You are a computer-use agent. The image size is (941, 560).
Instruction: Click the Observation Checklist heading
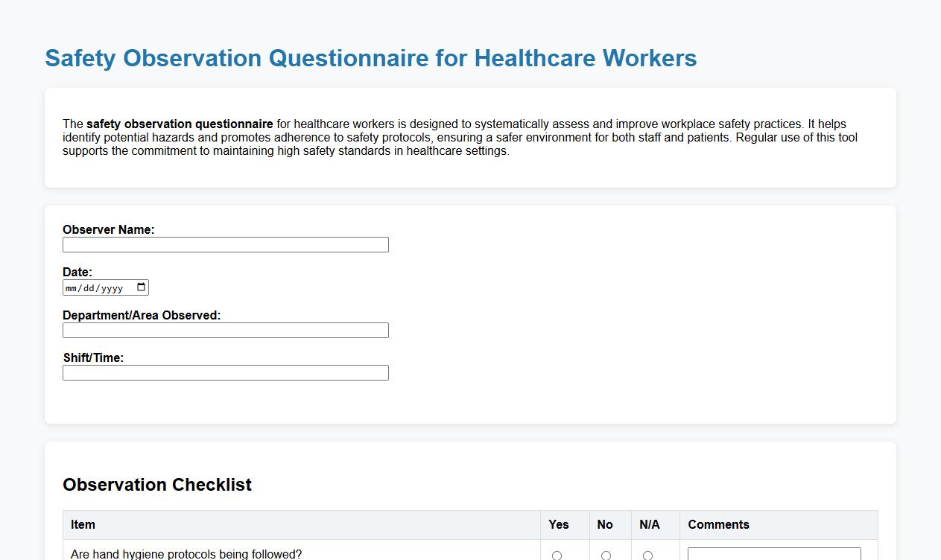point(156,485)
